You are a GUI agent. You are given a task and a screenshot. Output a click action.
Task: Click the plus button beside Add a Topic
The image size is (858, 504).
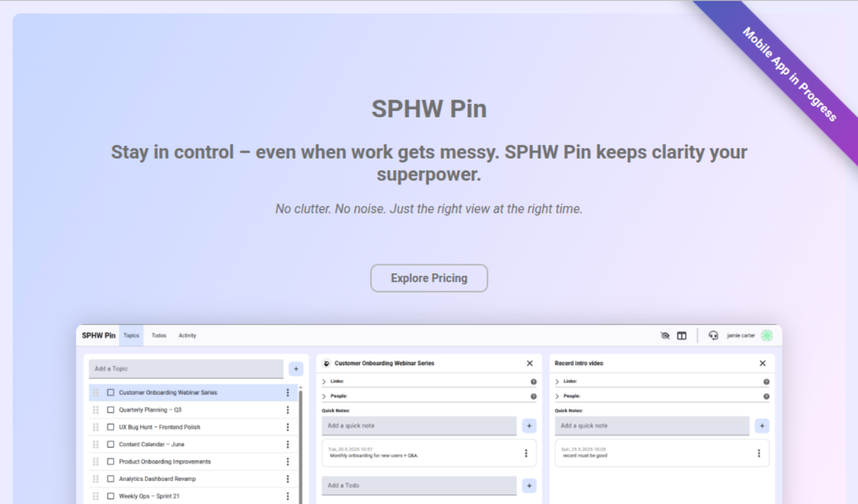tap(296, 369)
